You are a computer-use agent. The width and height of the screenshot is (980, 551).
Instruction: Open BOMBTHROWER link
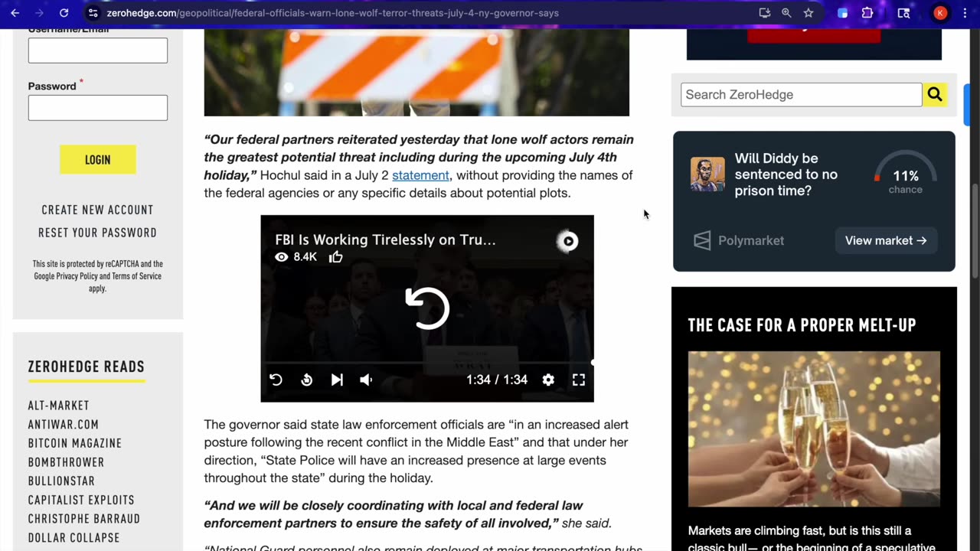point(66,462)
